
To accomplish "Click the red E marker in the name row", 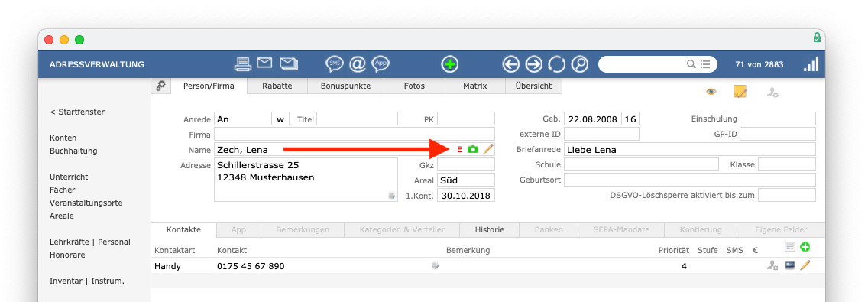I will pyautogui.click(x=459, y=150).
